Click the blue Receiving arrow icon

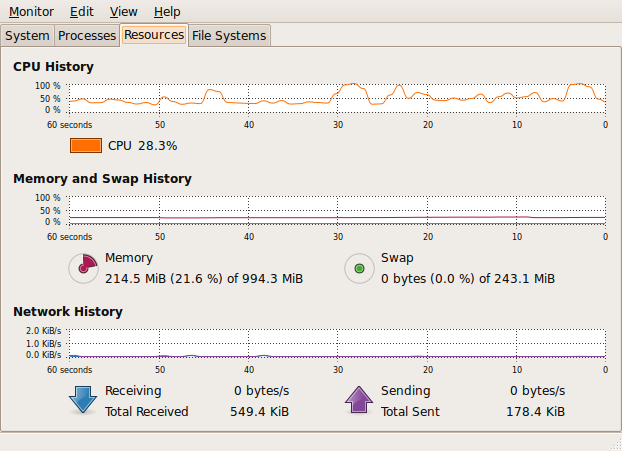83,400
